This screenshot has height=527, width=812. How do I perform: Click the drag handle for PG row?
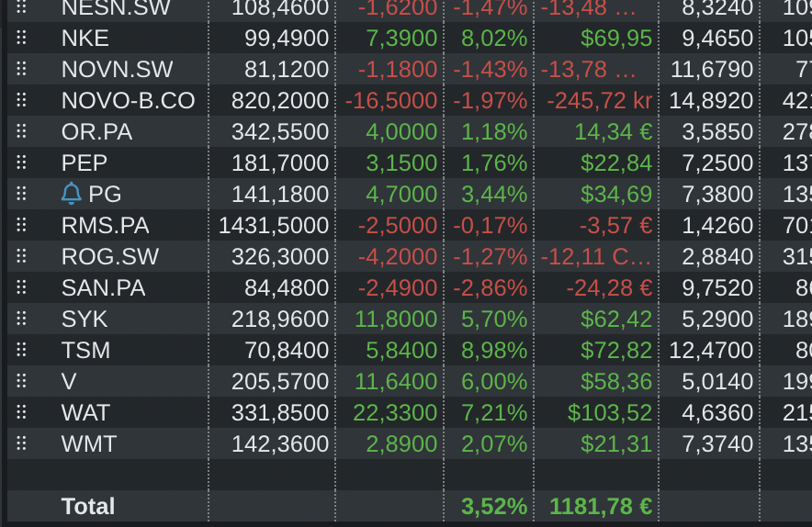21,194
